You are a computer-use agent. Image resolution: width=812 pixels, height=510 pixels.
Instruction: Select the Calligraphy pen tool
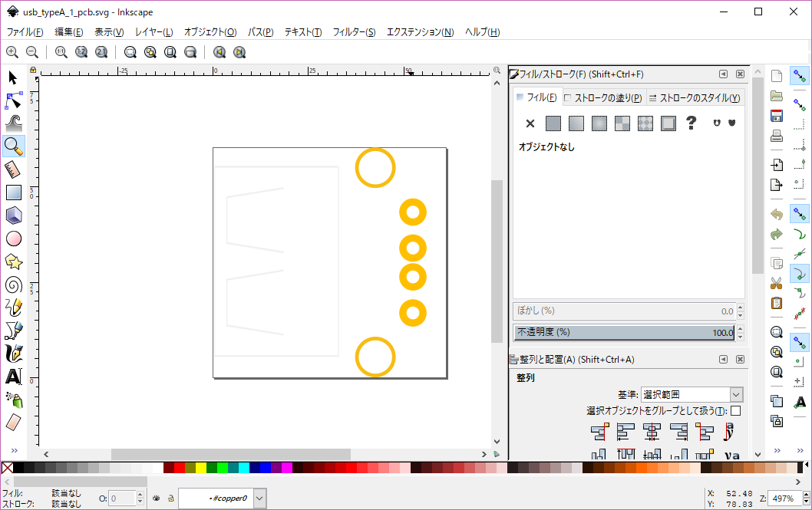tap(13, 354)
